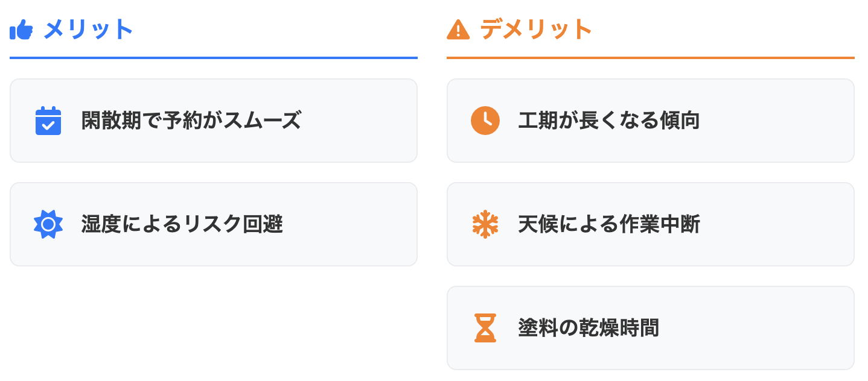
Task: Click the thumbs-up icon beside メリット
Action: coord(21,30)
